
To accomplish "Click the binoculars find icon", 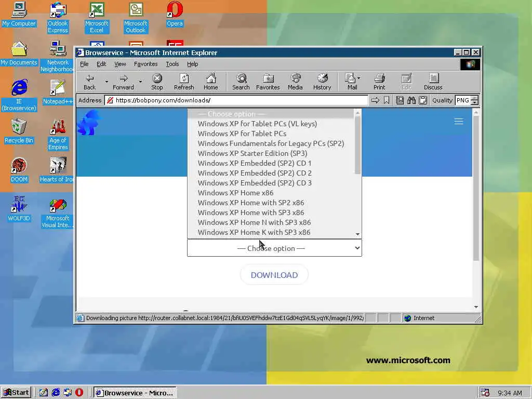I will click(x=411, y=100).
